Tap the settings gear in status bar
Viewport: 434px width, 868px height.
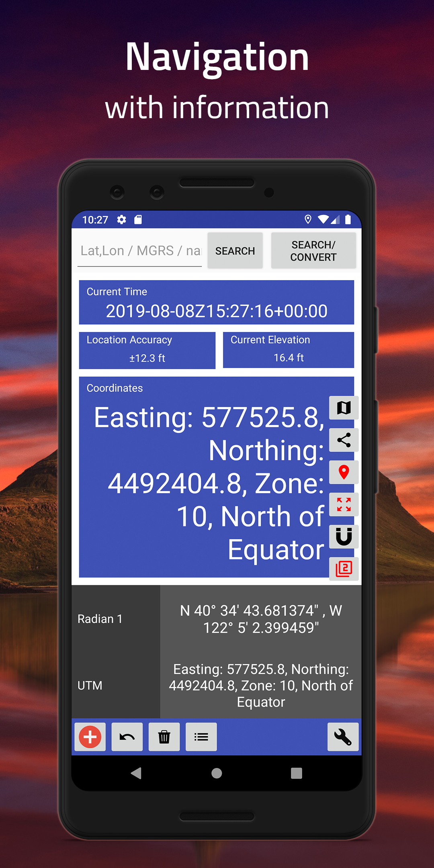(122, 219)
